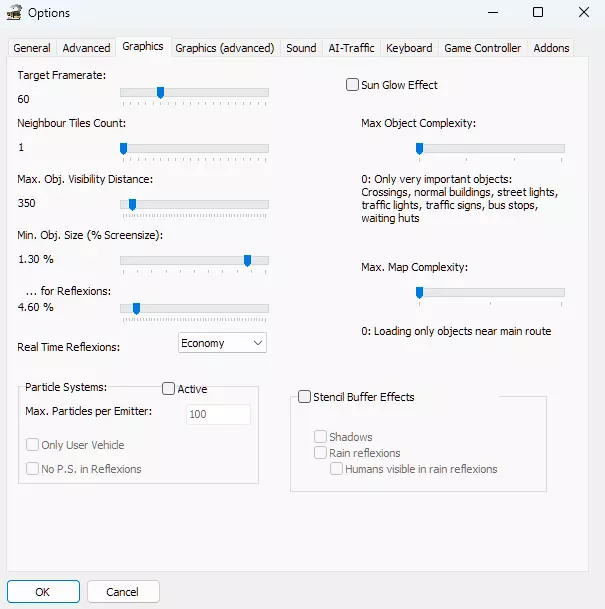605x609 pixels.
Task: Select the Graphics tab
Action: tap(143, 47)
